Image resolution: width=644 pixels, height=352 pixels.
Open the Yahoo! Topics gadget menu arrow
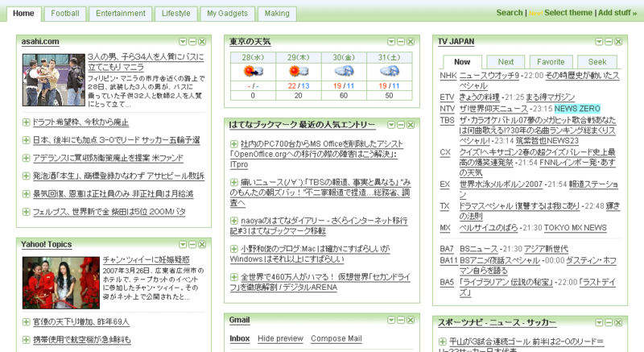pyautogui.click(x=183, y=245)
